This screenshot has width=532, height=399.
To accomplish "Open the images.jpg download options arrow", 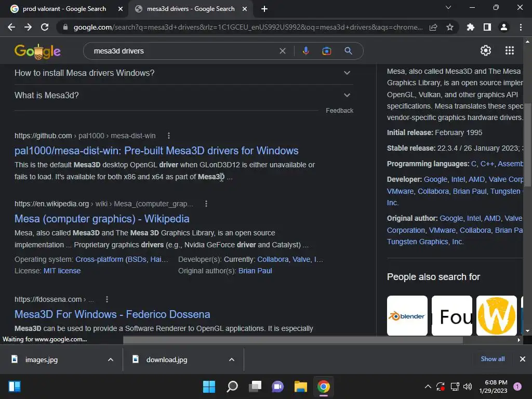I will (x=111, y=360).
